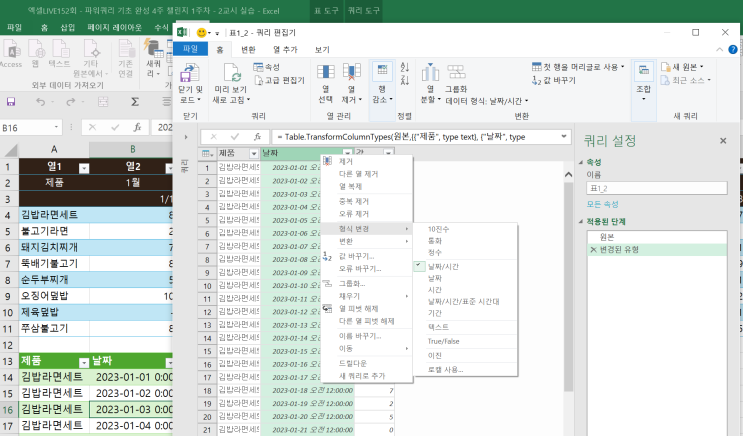Click the Refresh Preview icon

click(231, 72)
